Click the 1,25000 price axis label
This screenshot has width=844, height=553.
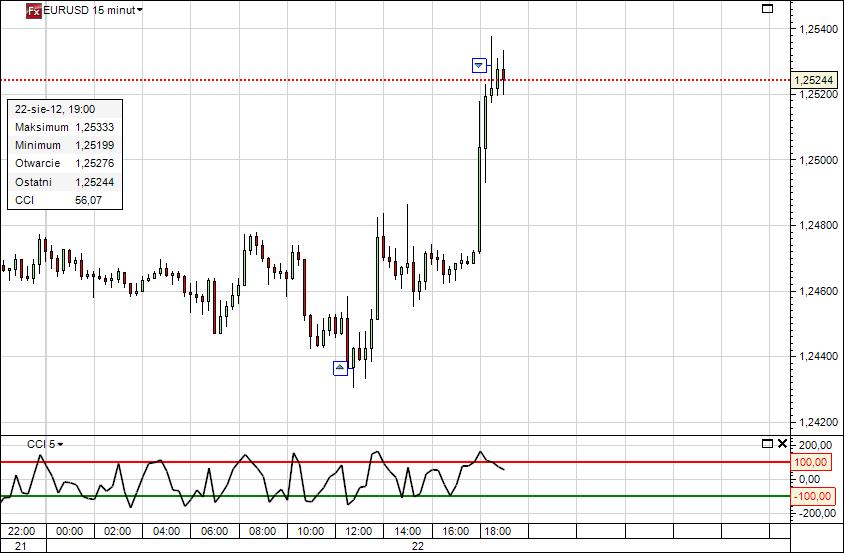[819, 160]
